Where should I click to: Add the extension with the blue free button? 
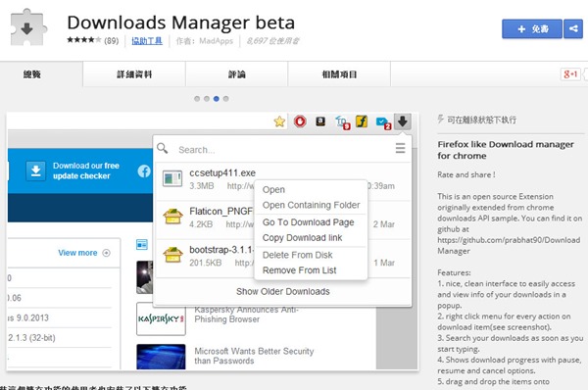coord(532,28)
